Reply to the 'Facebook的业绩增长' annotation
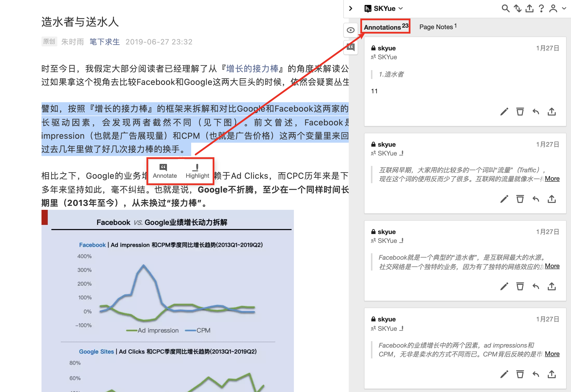571x392 pixels. 536,374
